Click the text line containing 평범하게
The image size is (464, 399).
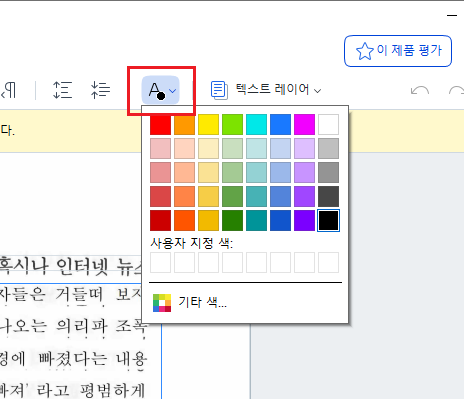click(x=73, y=390)
